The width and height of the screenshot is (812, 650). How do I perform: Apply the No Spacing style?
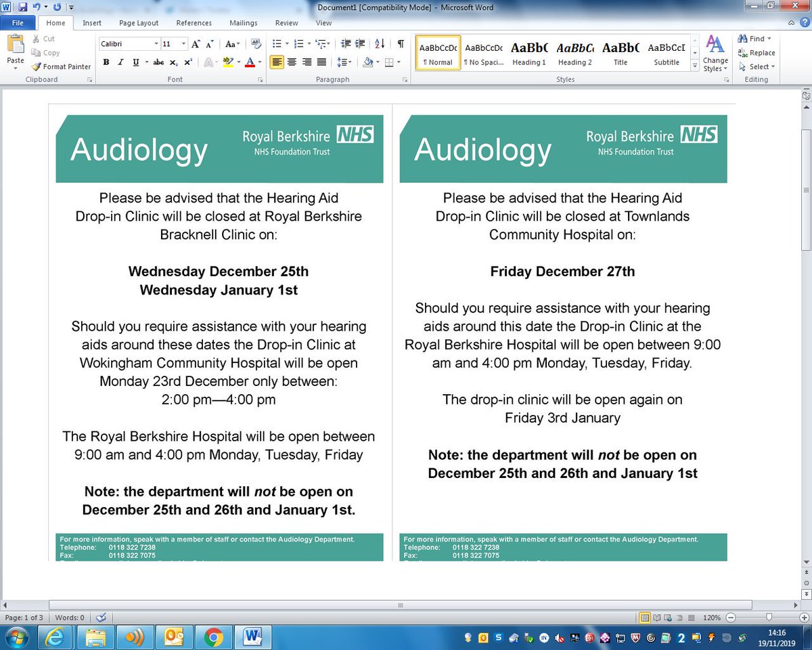point(484,53)
